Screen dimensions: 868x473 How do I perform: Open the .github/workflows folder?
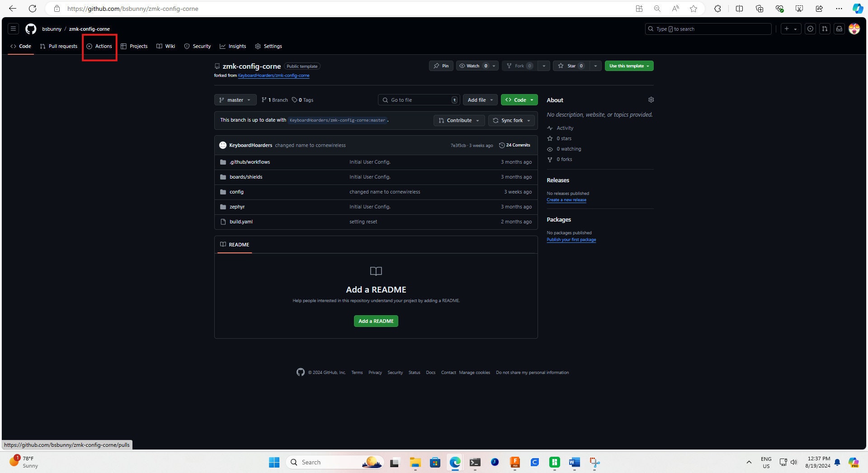pos(250,162)
